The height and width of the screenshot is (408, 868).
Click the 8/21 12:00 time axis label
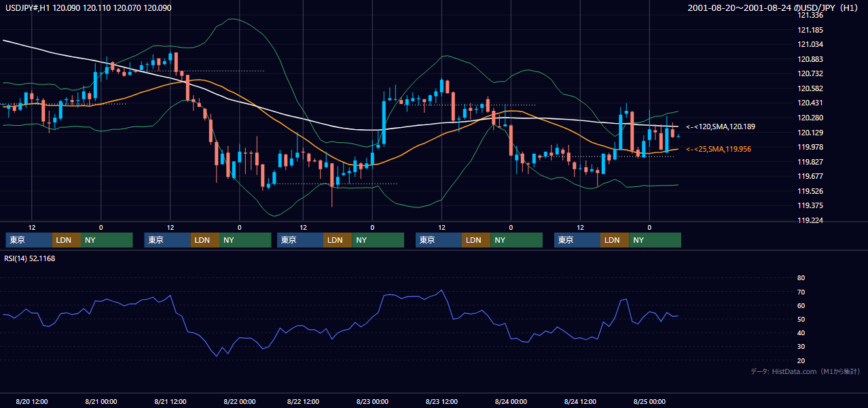pyautogui.click(x=170, y=401)
